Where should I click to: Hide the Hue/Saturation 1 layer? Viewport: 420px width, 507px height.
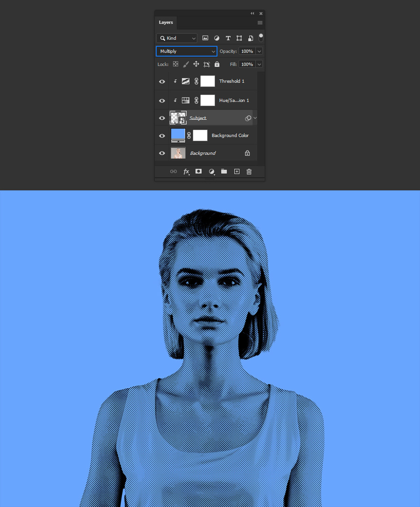tap(162, 101)
